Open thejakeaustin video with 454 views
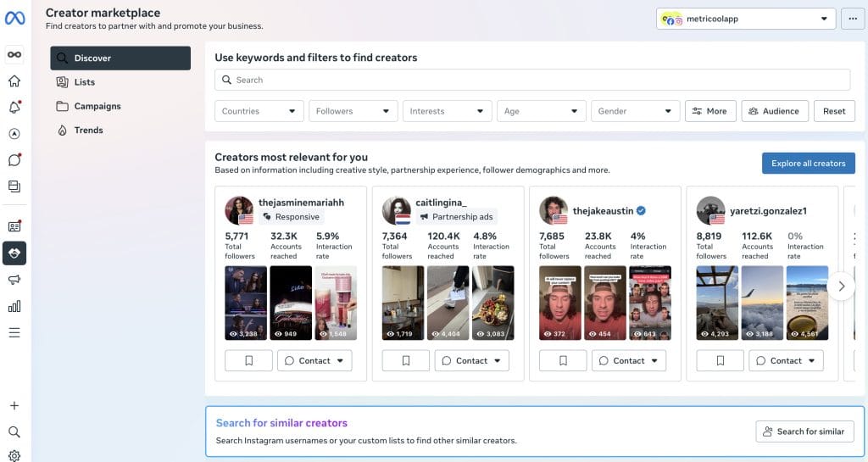This screenshot has height=462, width=868. [605, 303]
